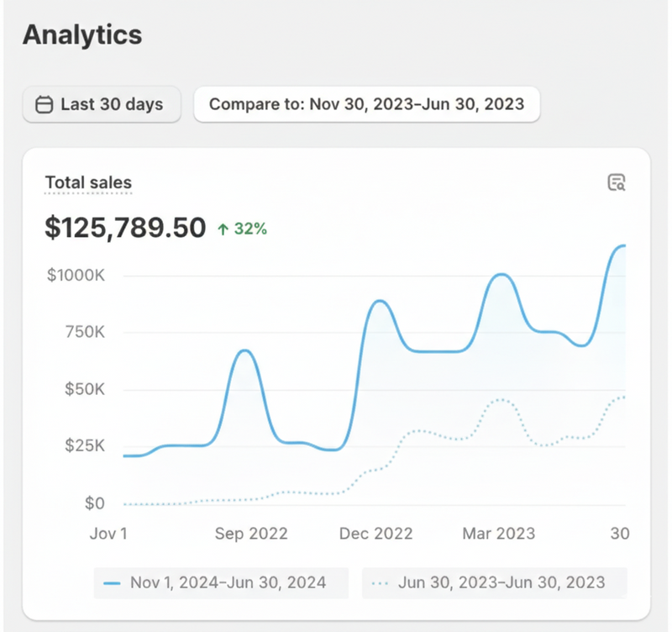Screen dimensions: 672x632
Task: Click the Analytics page heading
Action: coord(81,35)
